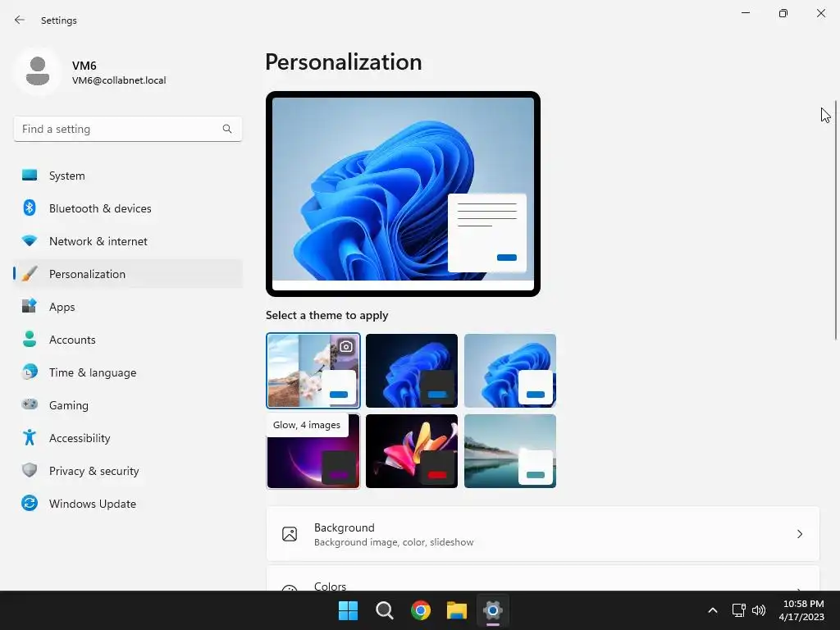Click the Apps icon in sidebar

tap(30, 307)
